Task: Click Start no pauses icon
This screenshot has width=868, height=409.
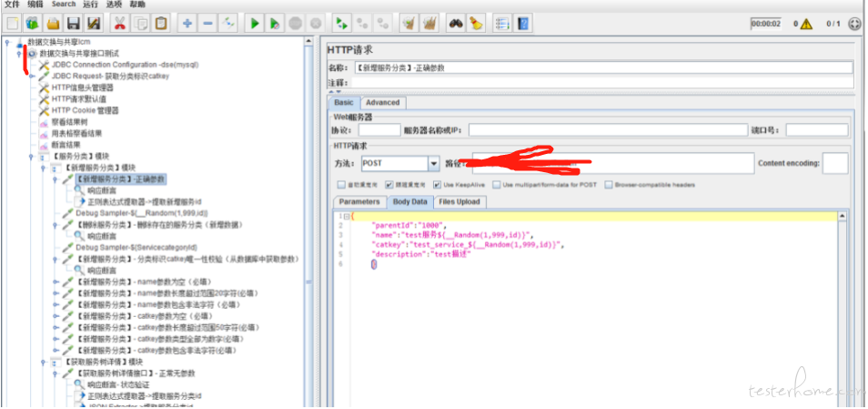Action: [275, 24]
